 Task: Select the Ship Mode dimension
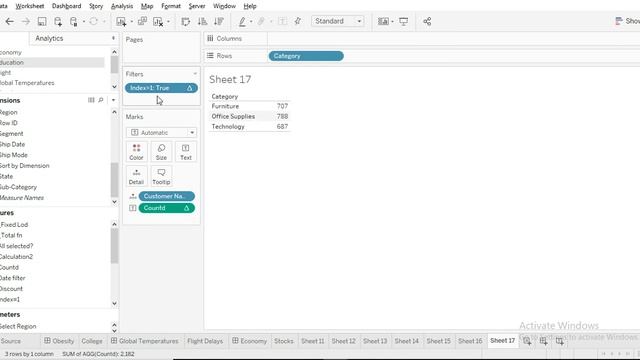[14, 155]
